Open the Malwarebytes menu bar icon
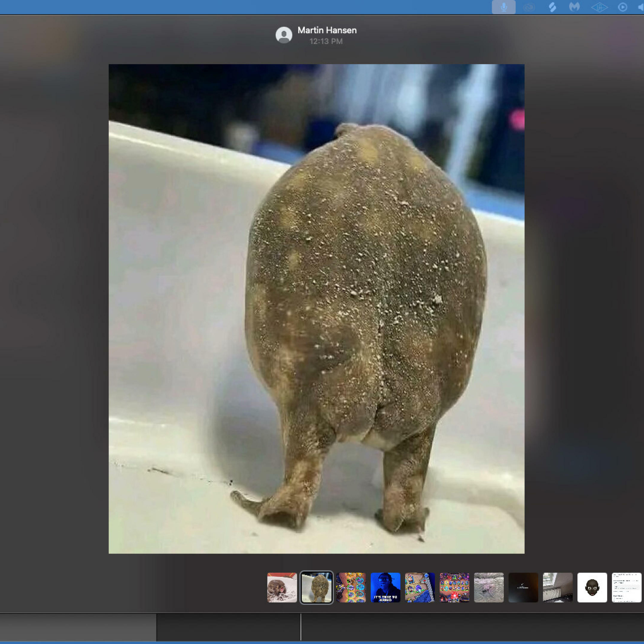This screenshot has width=644, height=644. pos(574,7)
